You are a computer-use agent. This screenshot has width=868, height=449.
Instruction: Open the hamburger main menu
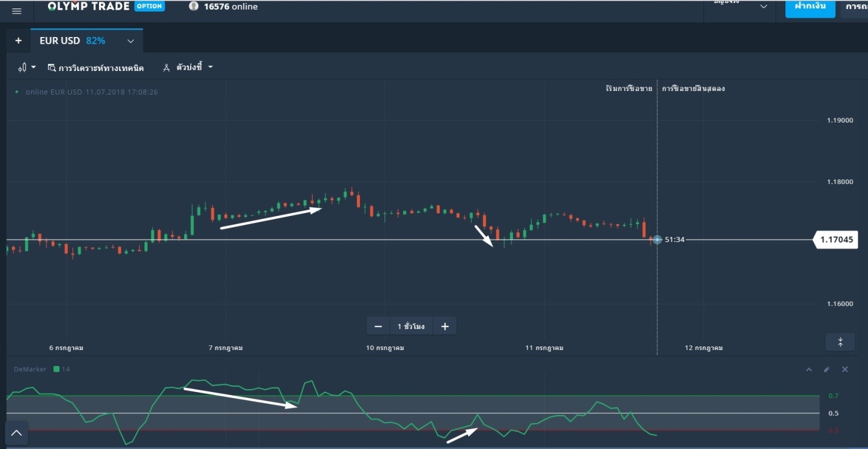click(x=16, y=11)
